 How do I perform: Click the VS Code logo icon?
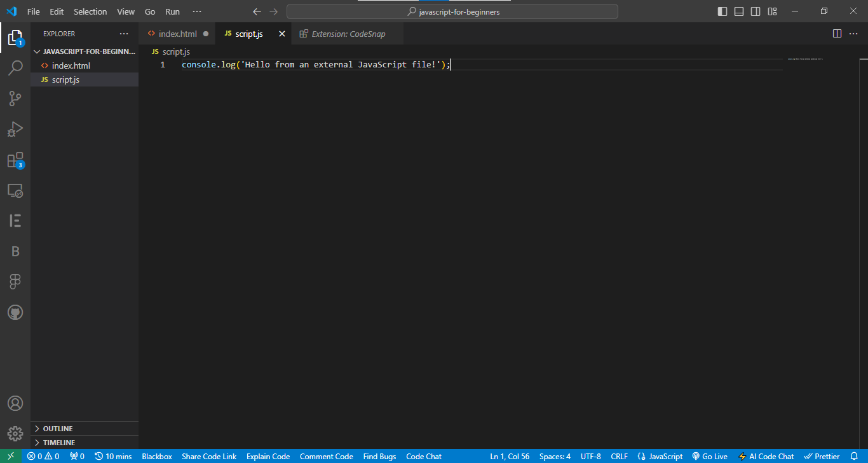[11, 11]
